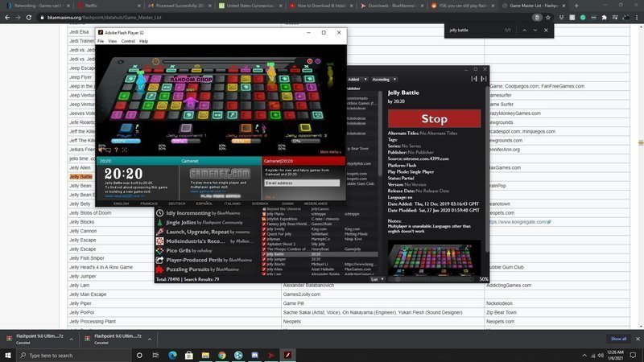Expand options for the first Flashpoint 9.0 download

[x=71, y=339]
